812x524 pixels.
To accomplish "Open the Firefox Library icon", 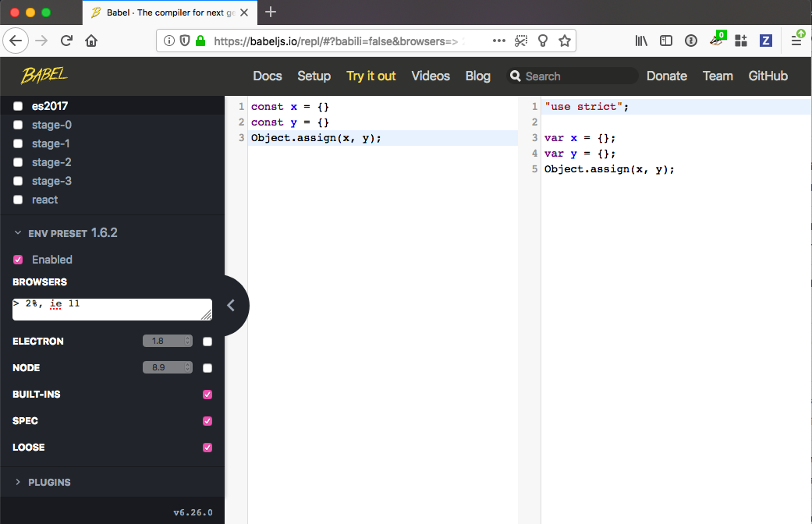I will 641,41.
